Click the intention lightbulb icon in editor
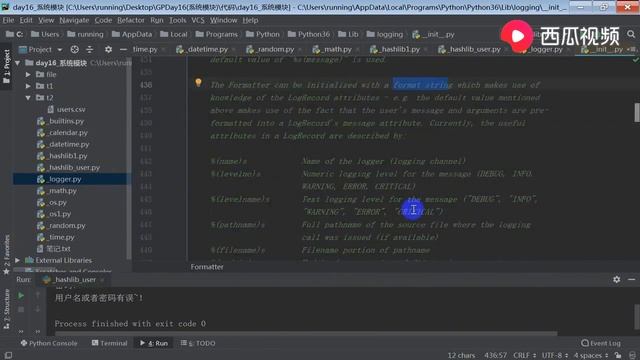Screen dimensions: 640x360 pyautogui.click(x=198, y=82)
